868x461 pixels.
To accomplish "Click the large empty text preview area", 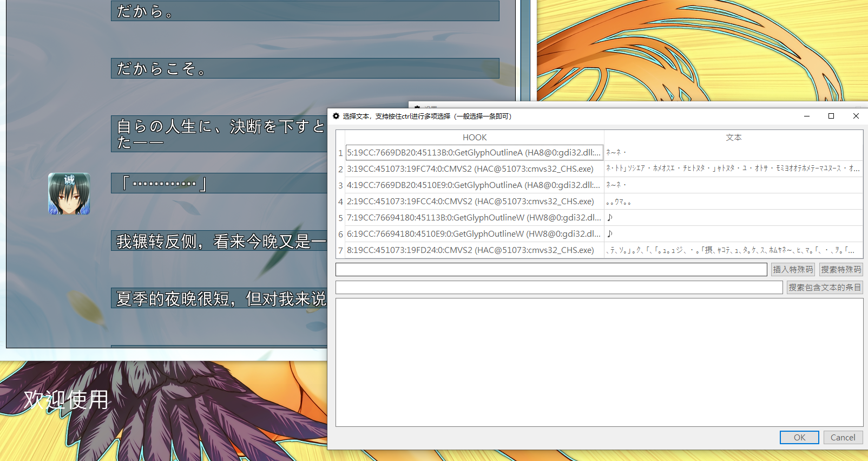I will point(599,362).
